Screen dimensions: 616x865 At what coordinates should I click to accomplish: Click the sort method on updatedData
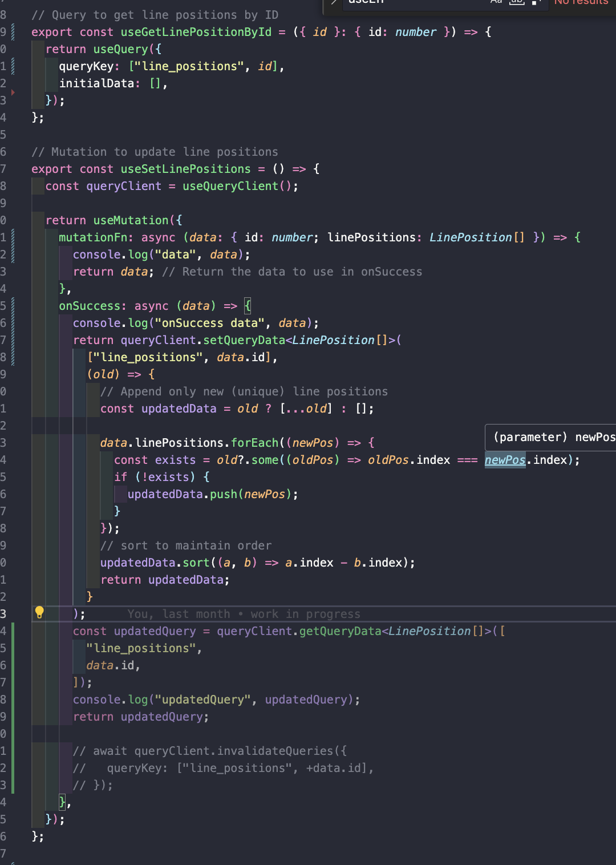click(196, 563)
